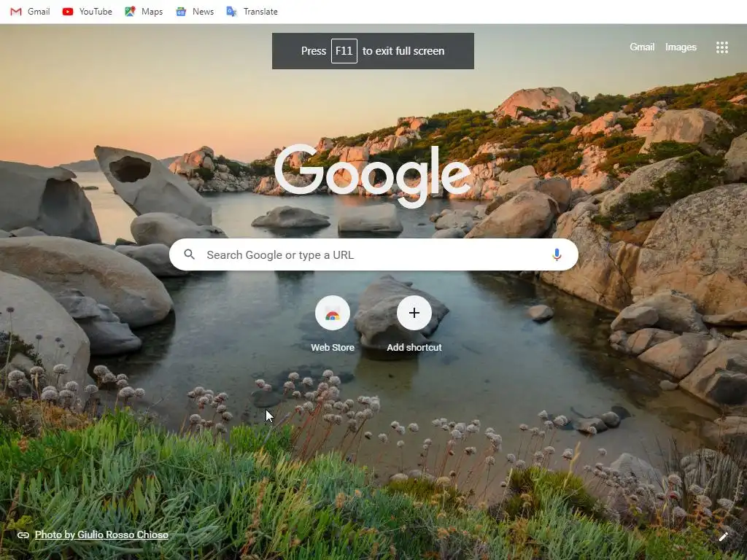747x560 pixels.
Task: Click the Google logo
Action: point(373,176)
